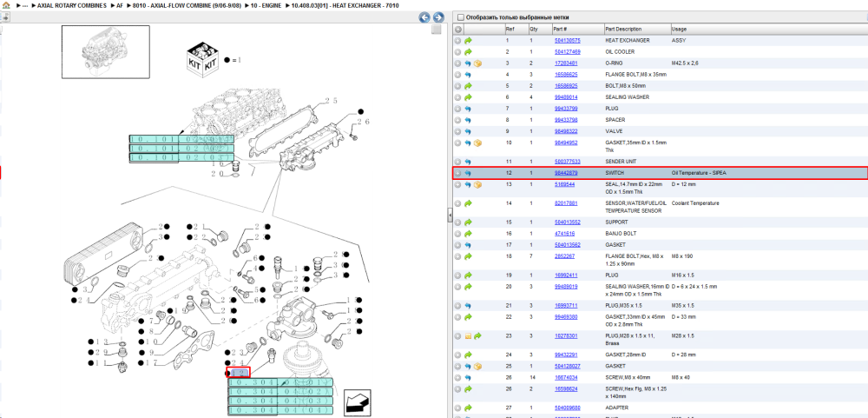The width and height of the screenshot is (868, 418).
Task: Open part number 504009680 link
Action: (x=567, y=408)
